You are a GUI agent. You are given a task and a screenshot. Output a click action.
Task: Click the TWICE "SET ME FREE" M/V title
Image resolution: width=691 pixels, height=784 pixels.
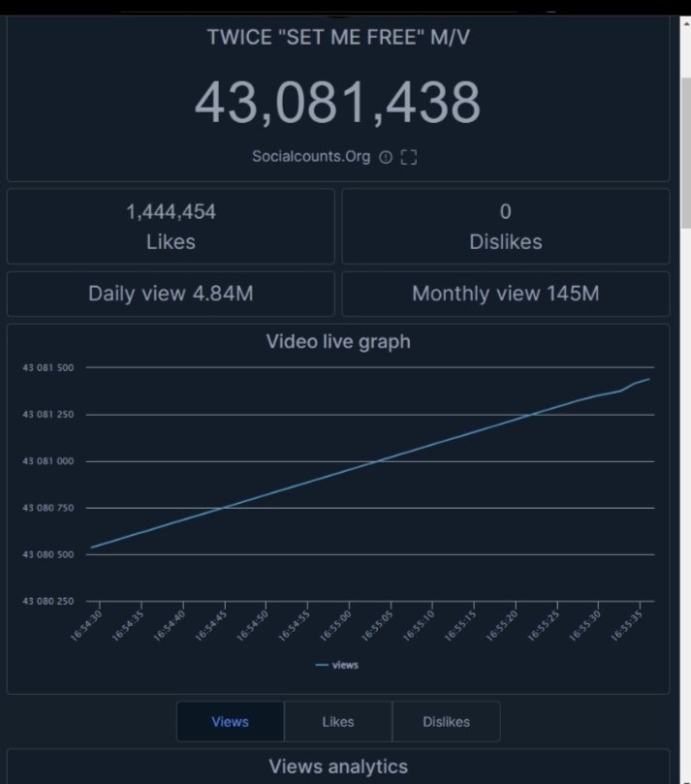point(338,38)
